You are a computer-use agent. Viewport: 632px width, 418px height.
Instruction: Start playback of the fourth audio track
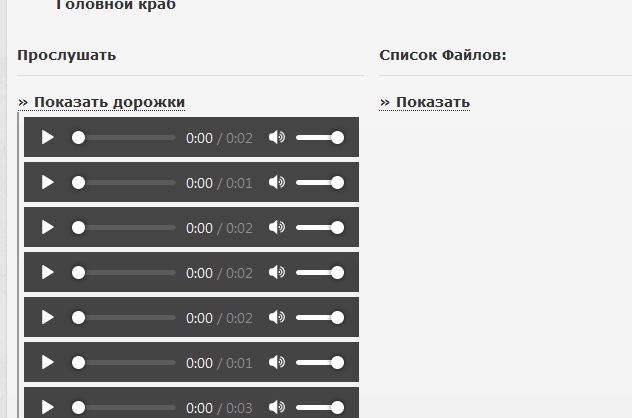pyautogui.click(x=47, y=273)
